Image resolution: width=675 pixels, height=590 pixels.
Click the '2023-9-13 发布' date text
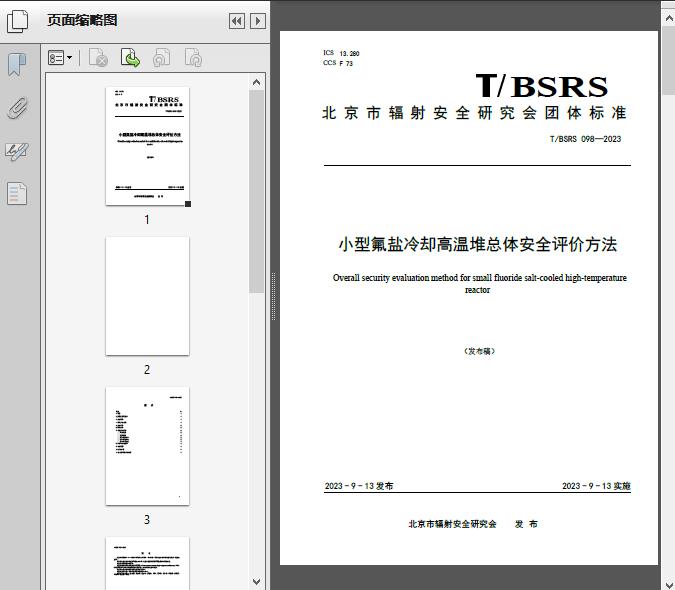point(359,486)
